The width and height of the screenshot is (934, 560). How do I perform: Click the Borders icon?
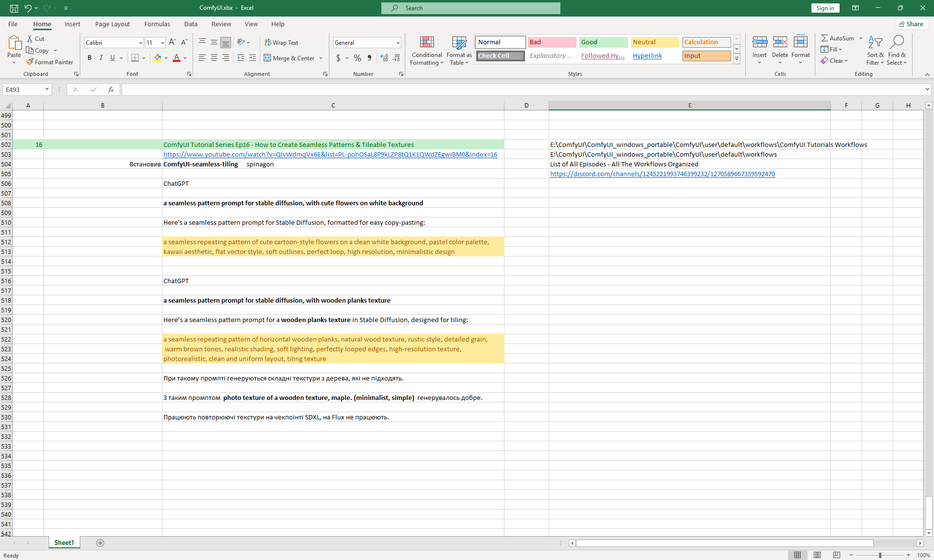click(x=135, y=58)
